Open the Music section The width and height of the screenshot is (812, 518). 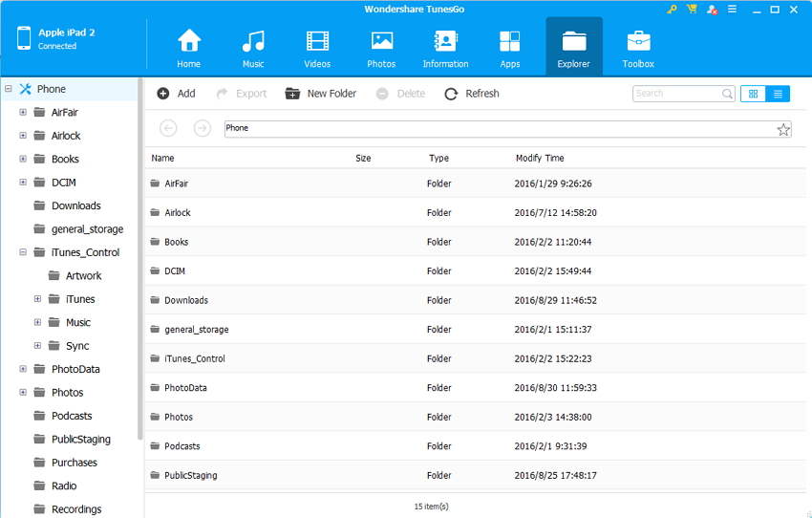[253, 48]
